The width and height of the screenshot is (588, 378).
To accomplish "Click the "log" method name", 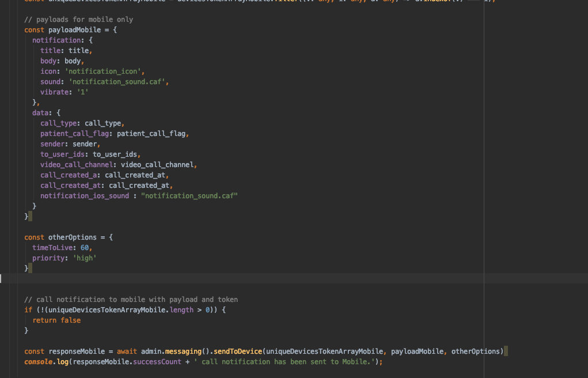I will pyautogui.click(x=62, y=362).
